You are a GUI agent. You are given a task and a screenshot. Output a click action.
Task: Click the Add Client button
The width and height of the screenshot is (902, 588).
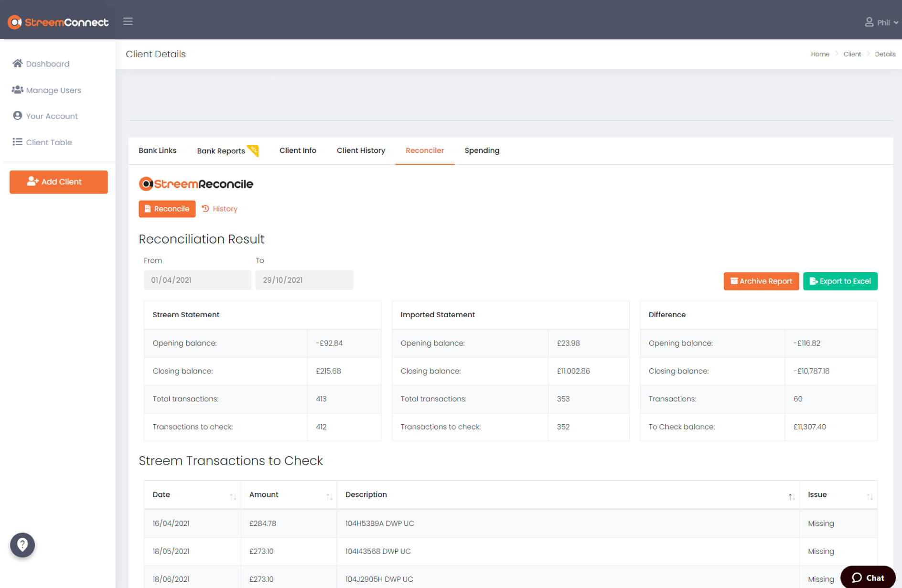(59, 182)
